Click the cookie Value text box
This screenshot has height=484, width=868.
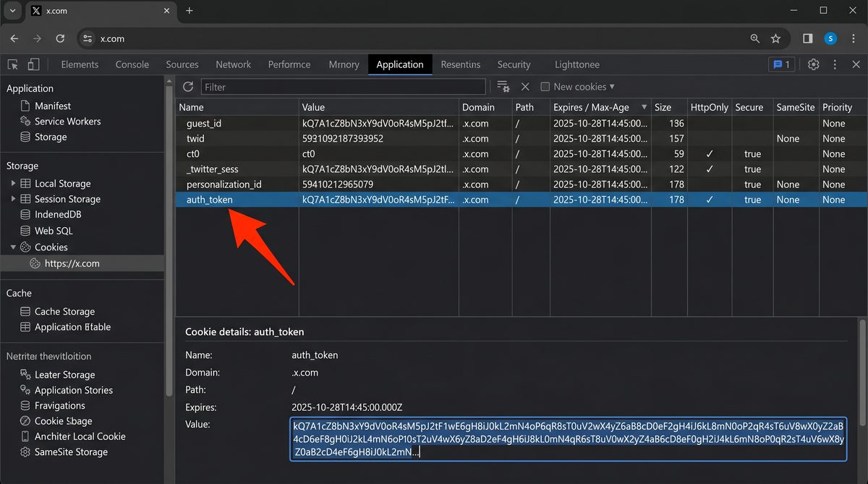pos(568,438)
